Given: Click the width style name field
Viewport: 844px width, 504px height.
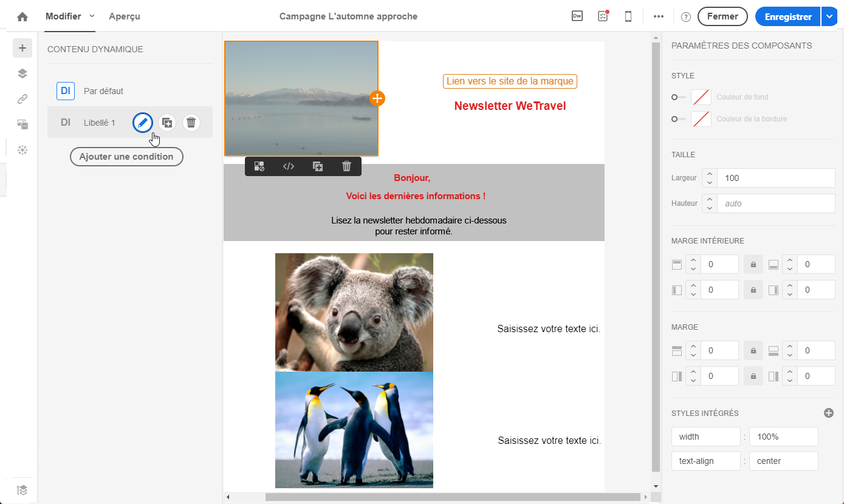Looking at the screenshot, I should point(705,437).
